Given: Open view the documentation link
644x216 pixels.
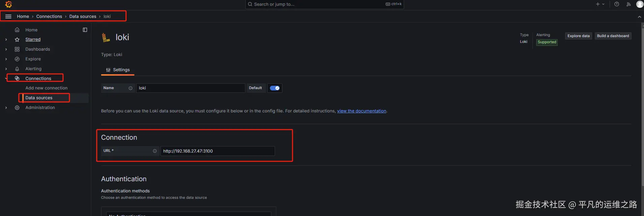Looking at the screenshot, I should pyautogui.click(x=362, y=111).
